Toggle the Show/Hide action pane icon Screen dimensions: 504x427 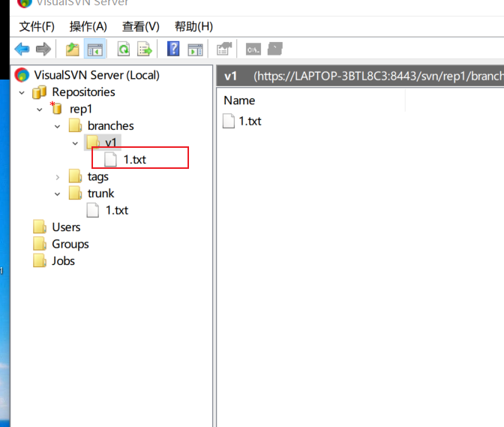point(196,50)
